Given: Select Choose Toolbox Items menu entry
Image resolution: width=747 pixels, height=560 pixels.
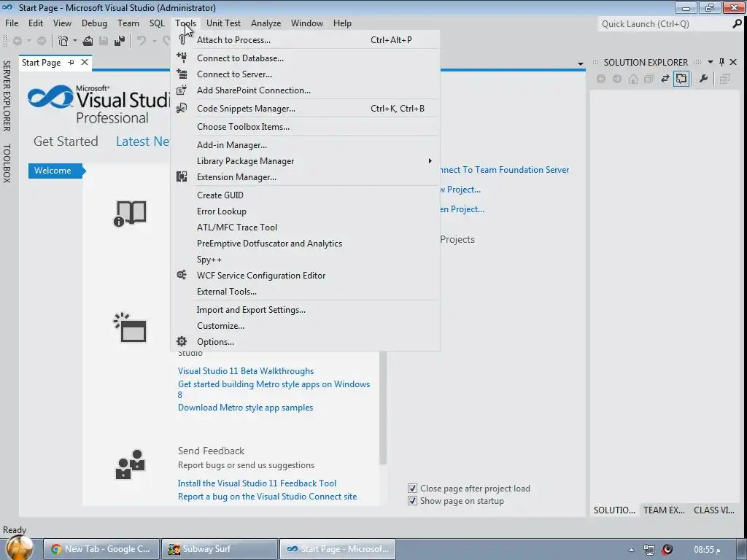Looking at the screenshot, I should click(x=305, y=127).
